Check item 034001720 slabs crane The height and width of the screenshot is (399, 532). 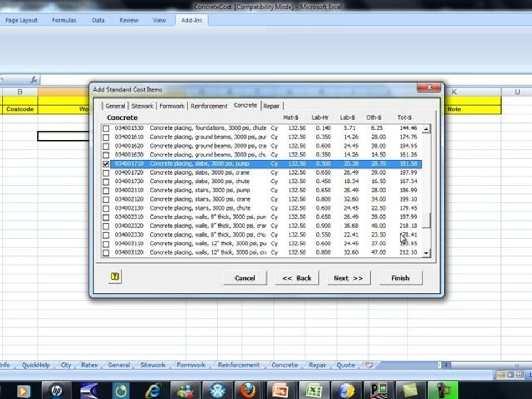106,173
